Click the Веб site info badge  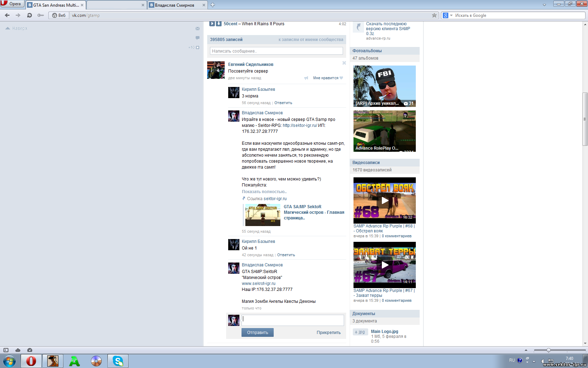pyautogui.click(x=59, y=15)
